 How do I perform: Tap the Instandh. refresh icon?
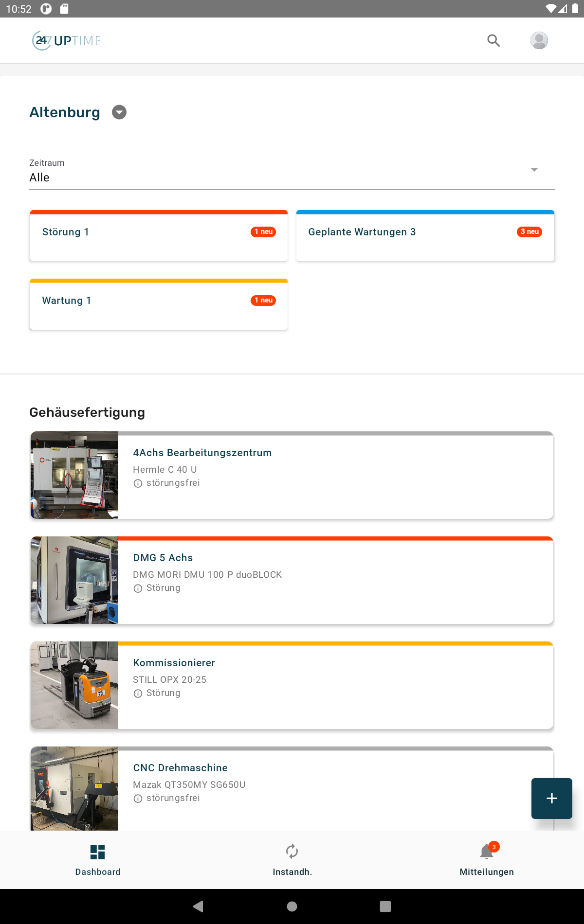coord(292,852)
